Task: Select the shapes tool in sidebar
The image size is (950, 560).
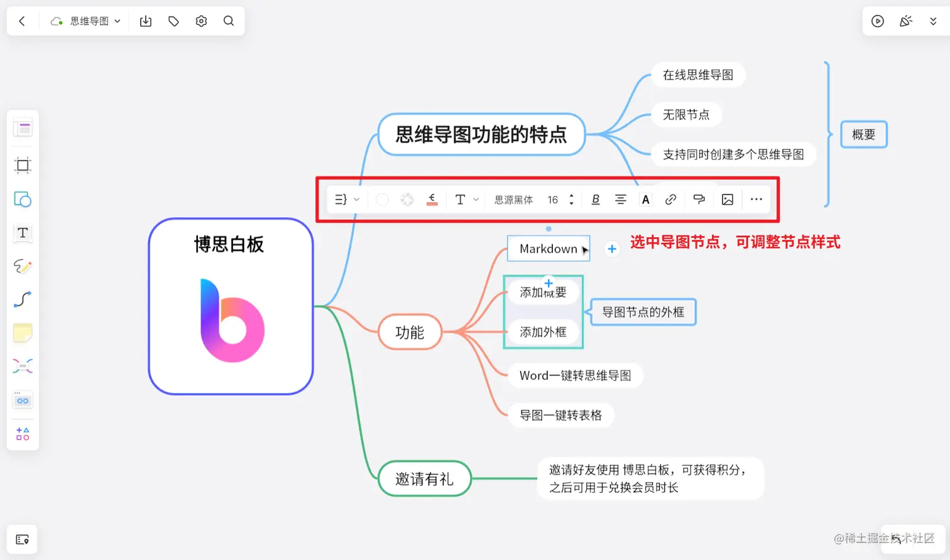Action: 23,200
